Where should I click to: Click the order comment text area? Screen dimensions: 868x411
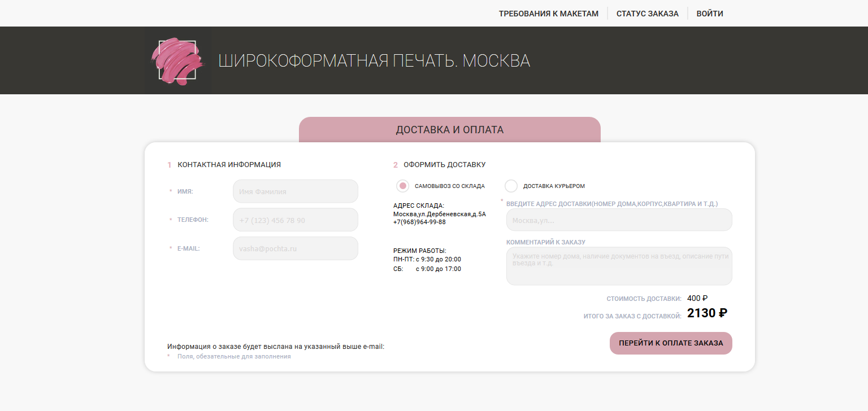click(618, 265)
